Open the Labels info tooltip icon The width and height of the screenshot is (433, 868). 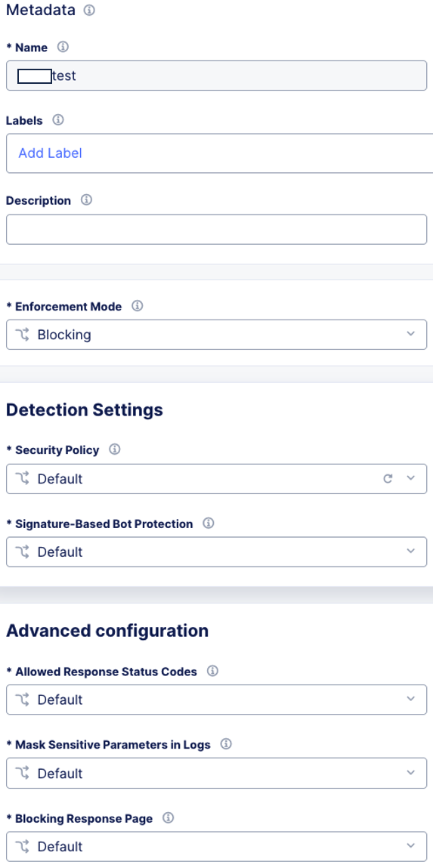pos(57,119)
